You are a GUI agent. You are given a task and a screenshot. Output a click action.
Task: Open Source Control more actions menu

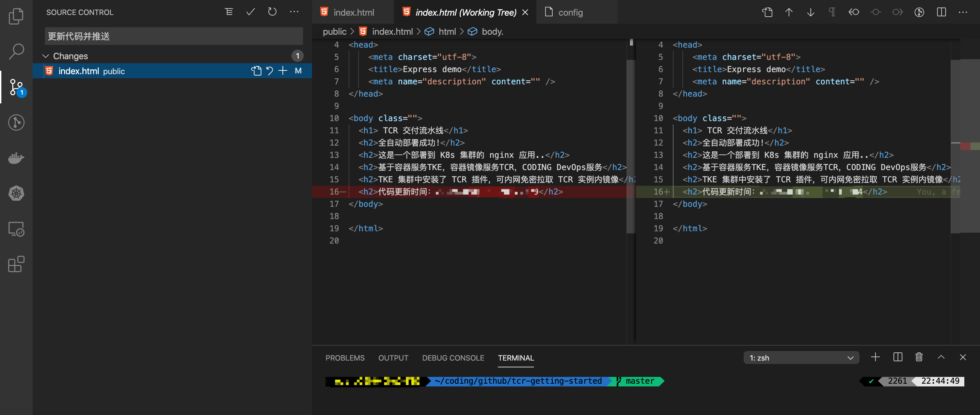(x=294, y=12)
